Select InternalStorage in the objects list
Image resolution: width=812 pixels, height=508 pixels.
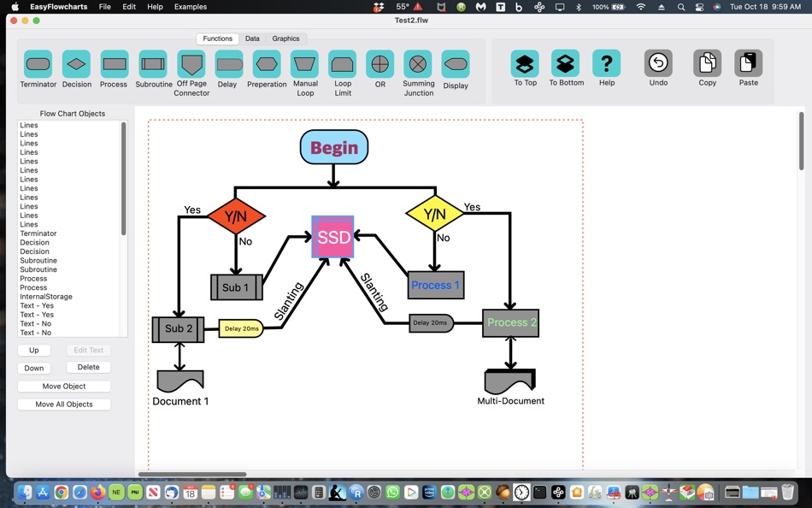pyautogui.click(x=69, y=297)
